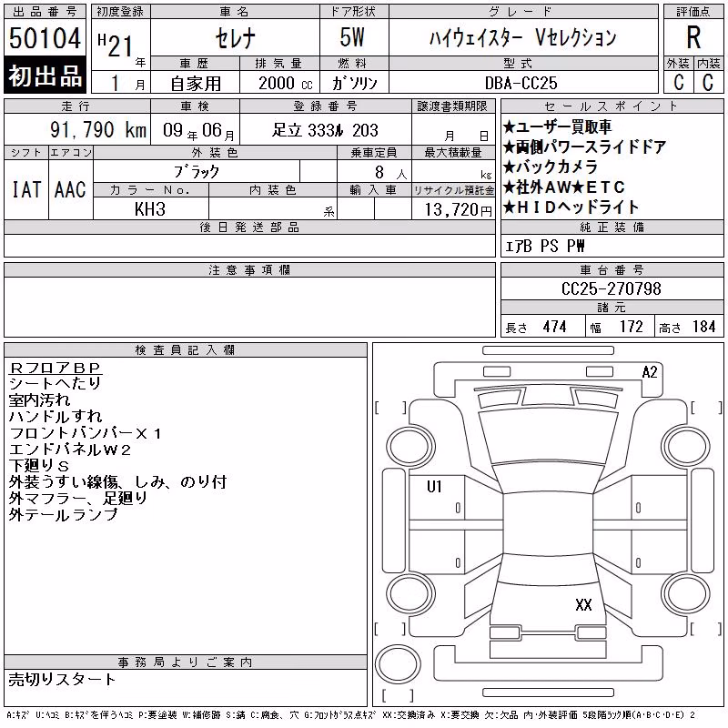Click XX replaced mark on diagram
The image size is (728, 728).
[583, 604]
